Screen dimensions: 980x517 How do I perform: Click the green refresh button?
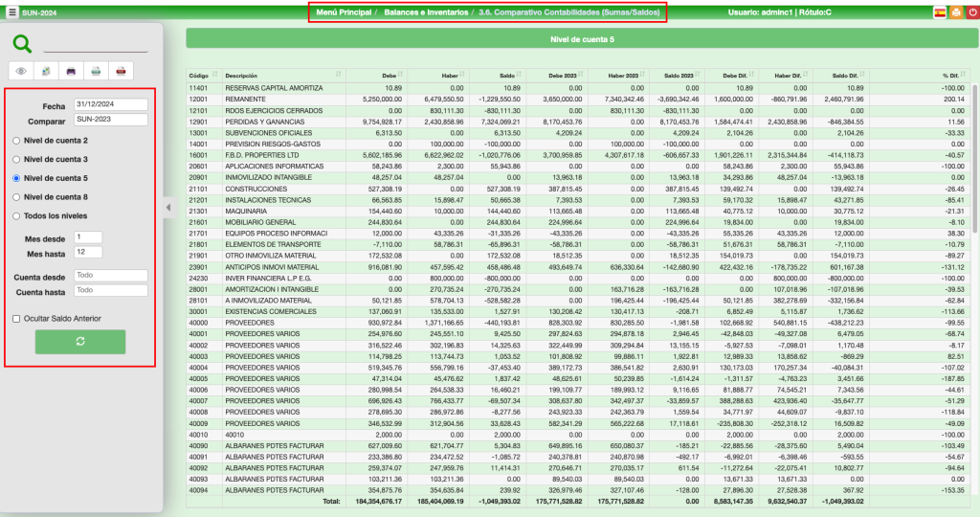(x=80, y=342)
